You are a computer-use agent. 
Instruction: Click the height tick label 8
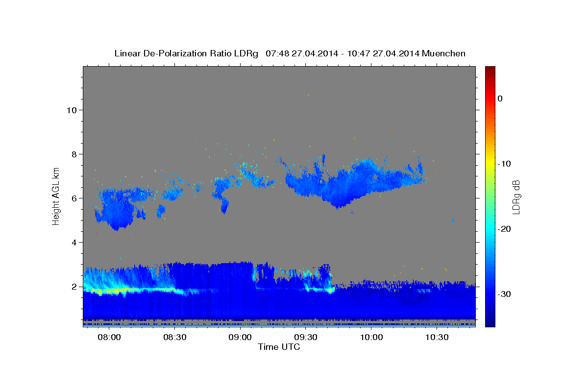pyautogui.click(x=73, y=154)
